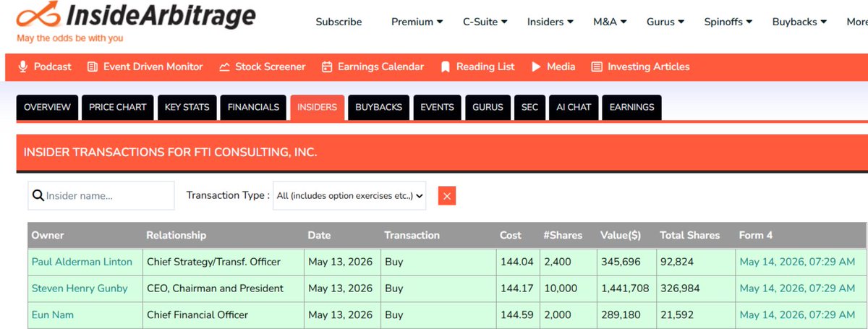Click the total shares cell 92,824
868x329 pixels.
pos(694,261)
